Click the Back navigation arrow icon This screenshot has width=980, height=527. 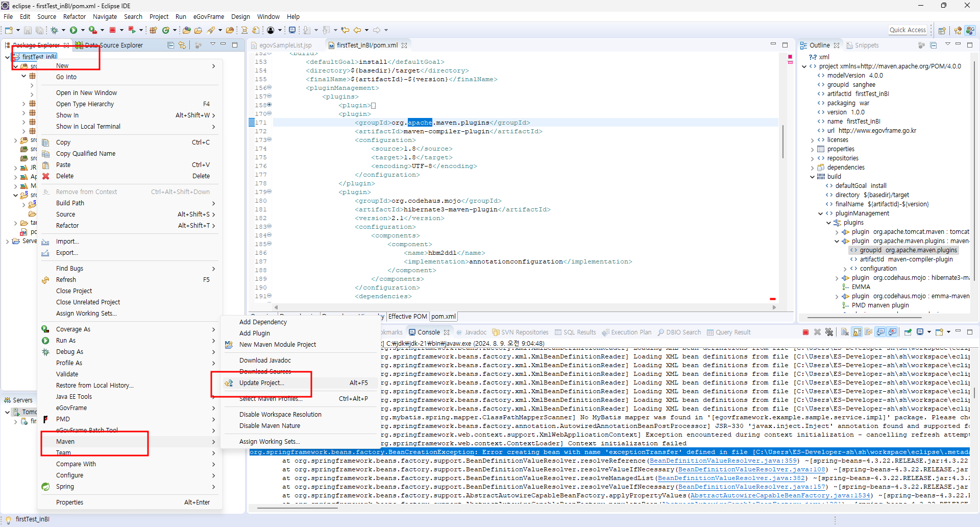[x=357, y=30]
